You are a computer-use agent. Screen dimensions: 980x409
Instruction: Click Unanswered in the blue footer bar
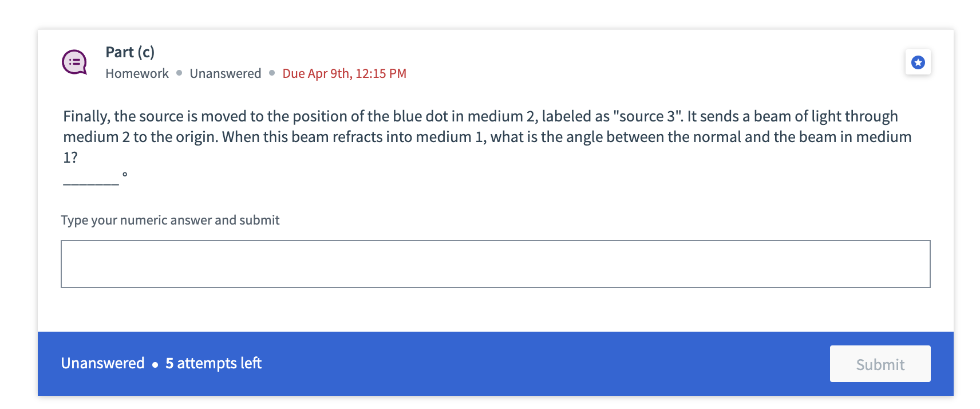pos(103,363)
